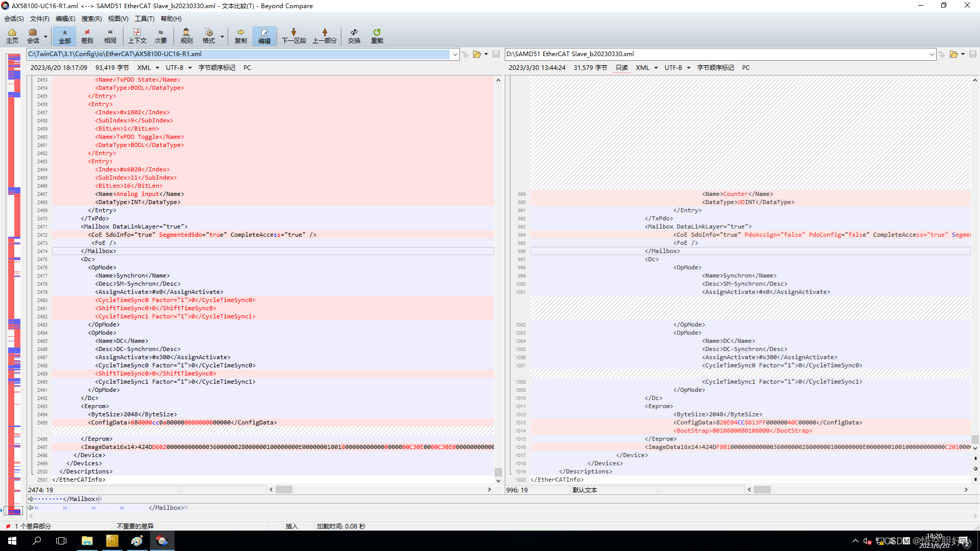This screenshot has width=980, height=551.
Task: Click right pane browse-previous arrow icon
Action: 942,54
